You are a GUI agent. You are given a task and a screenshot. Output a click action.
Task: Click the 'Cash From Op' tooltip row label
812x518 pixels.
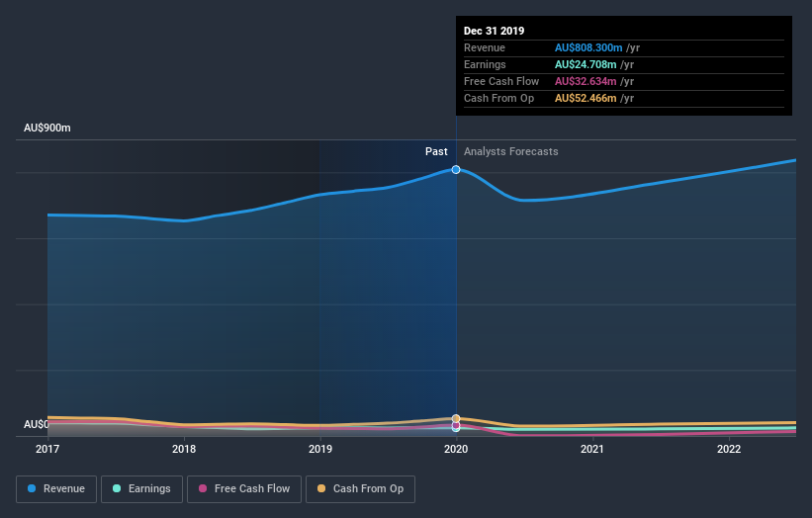coord(498,98)
